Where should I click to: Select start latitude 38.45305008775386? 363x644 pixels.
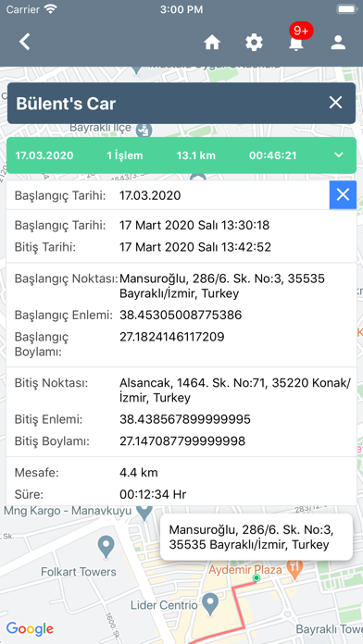[181, 315]
